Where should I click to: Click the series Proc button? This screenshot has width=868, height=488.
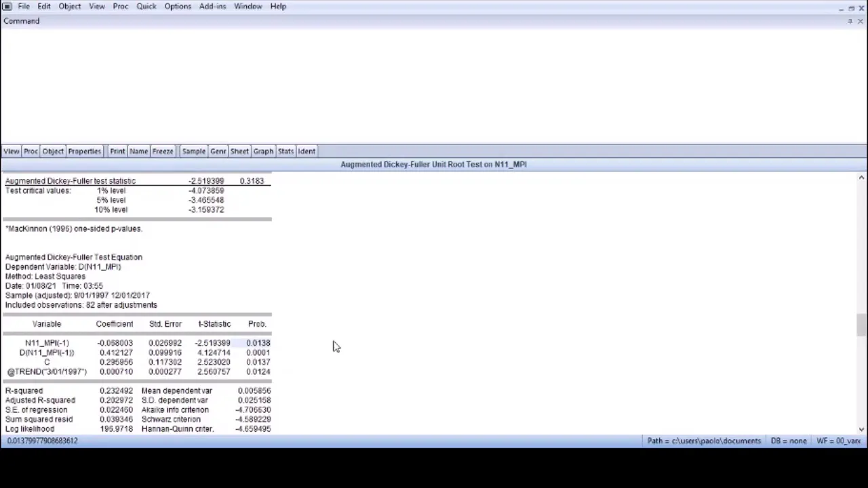pyautogui.click(x=31, y=151)
